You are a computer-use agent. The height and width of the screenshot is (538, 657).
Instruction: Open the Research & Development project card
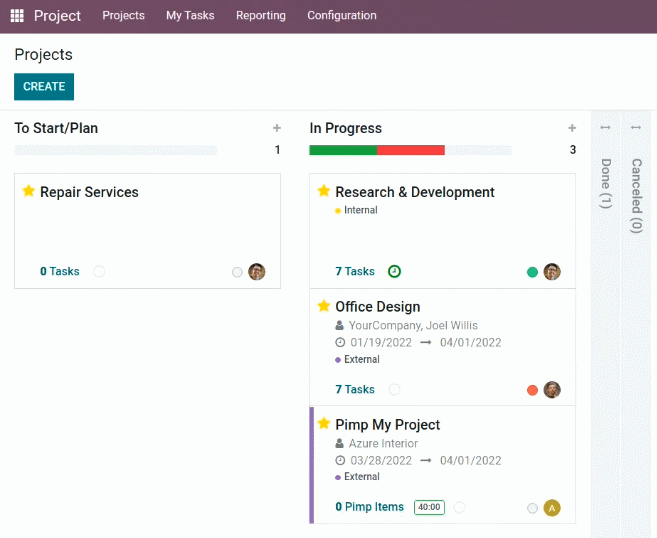(x=442, y=231)
